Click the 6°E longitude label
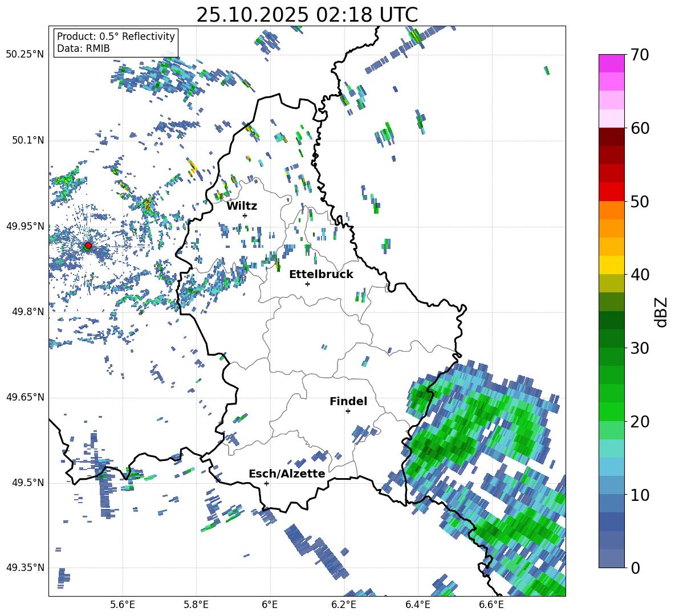 270,605
